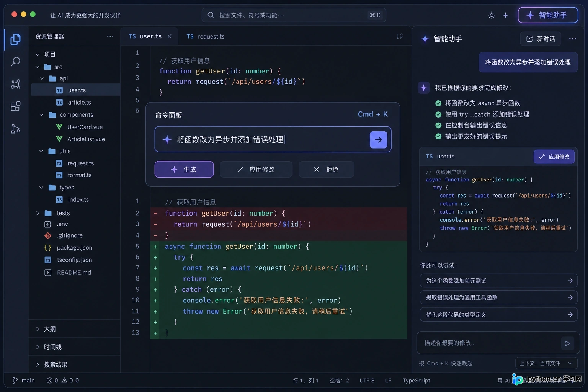Click the main git branch indicator

pos(24,381)
